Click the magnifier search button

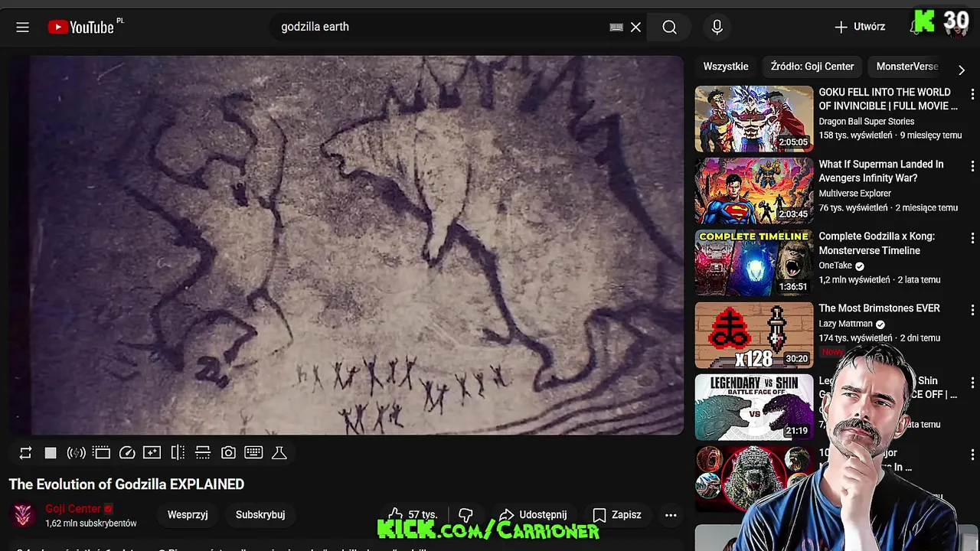point(670,27)
